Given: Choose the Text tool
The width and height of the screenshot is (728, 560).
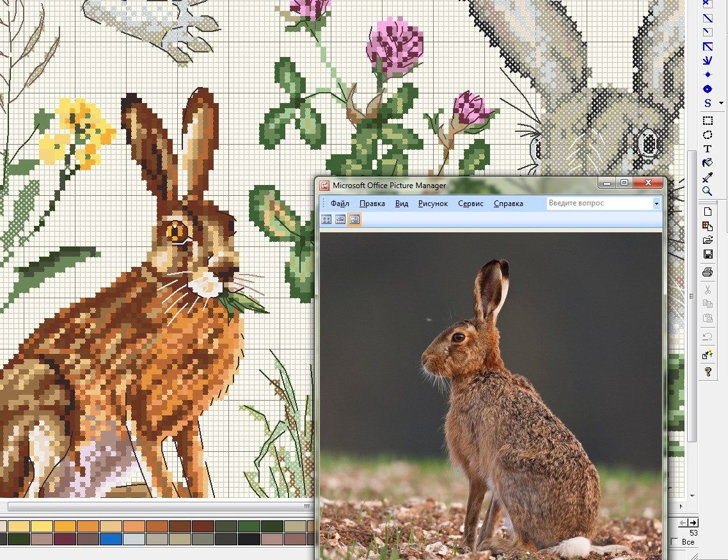Looking at the screenshot, I should point(708,148).
